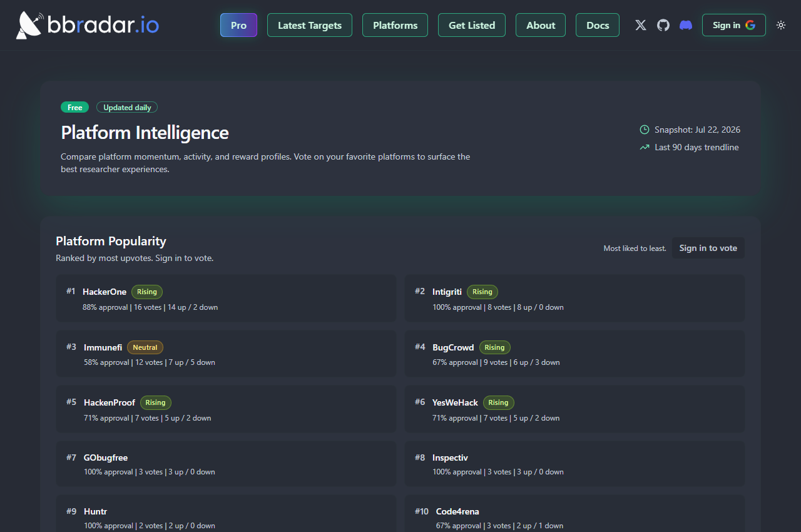Select Get Listed in the navigation
Image resolution: width=801 pixels, height=532 pixels.
(x=472, y=25)
